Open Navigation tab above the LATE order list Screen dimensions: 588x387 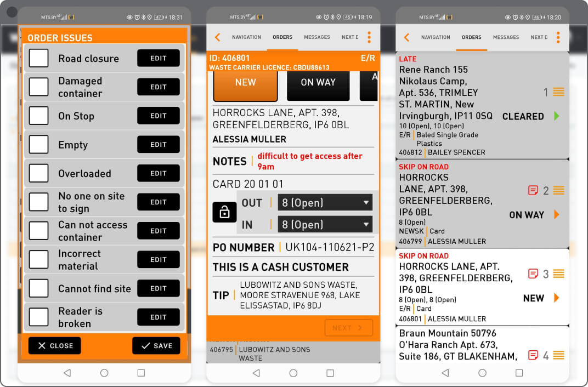click(436, 37)
